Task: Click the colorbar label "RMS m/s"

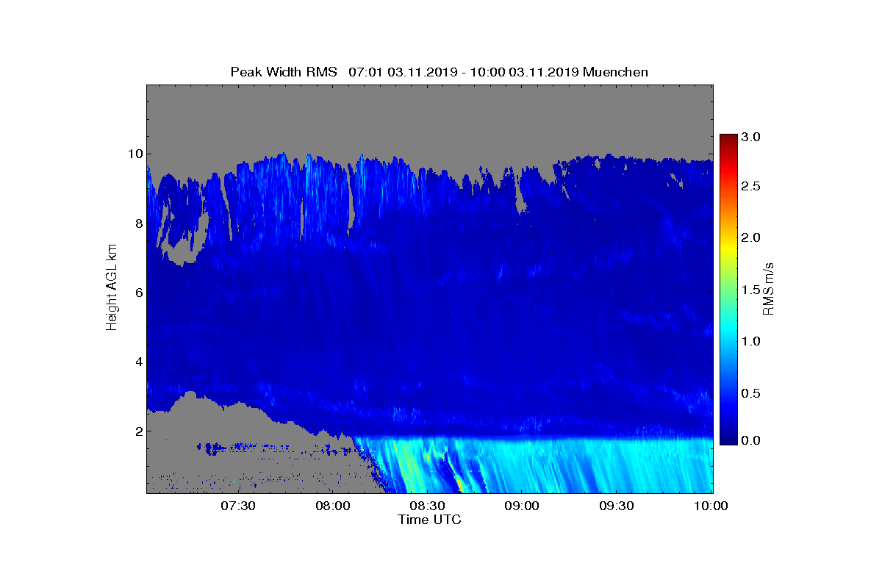Action: (769, 290)
